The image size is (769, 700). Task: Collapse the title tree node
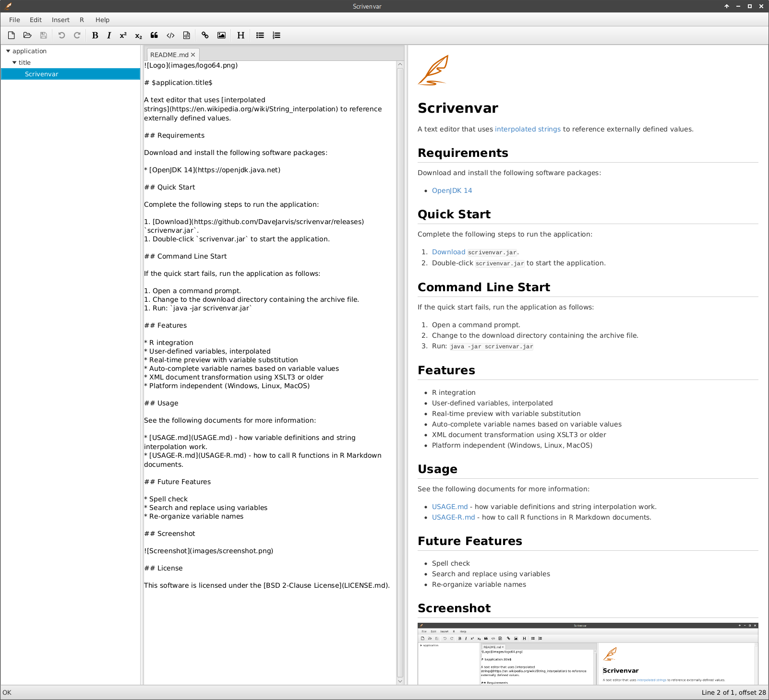14,62
